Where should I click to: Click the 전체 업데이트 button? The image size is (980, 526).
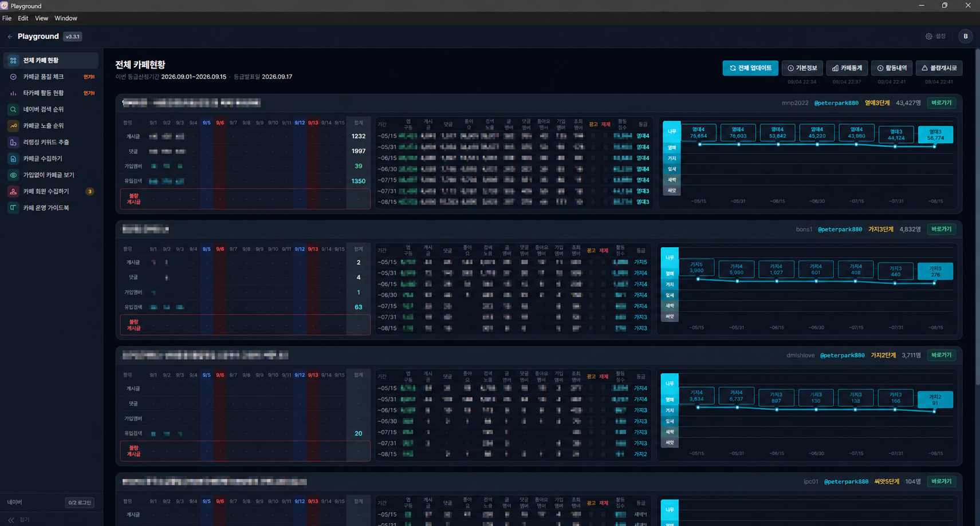click(750, 68)
